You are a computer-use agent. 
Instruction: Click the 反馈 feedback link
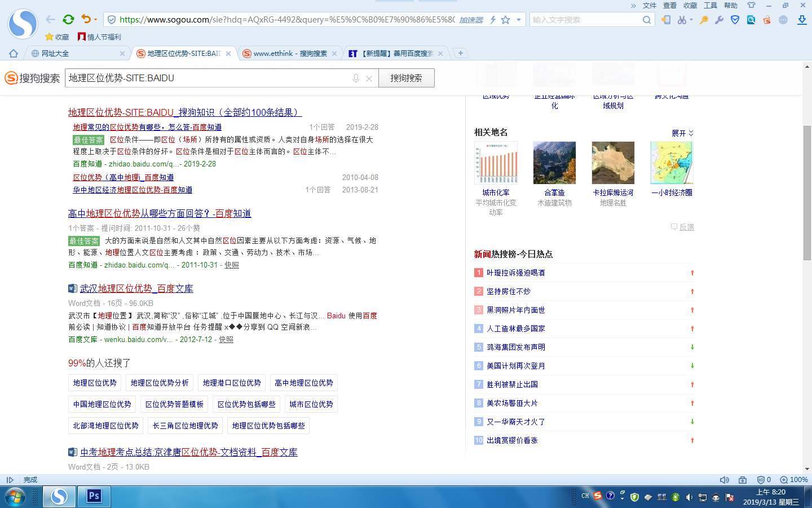[682, 227]
